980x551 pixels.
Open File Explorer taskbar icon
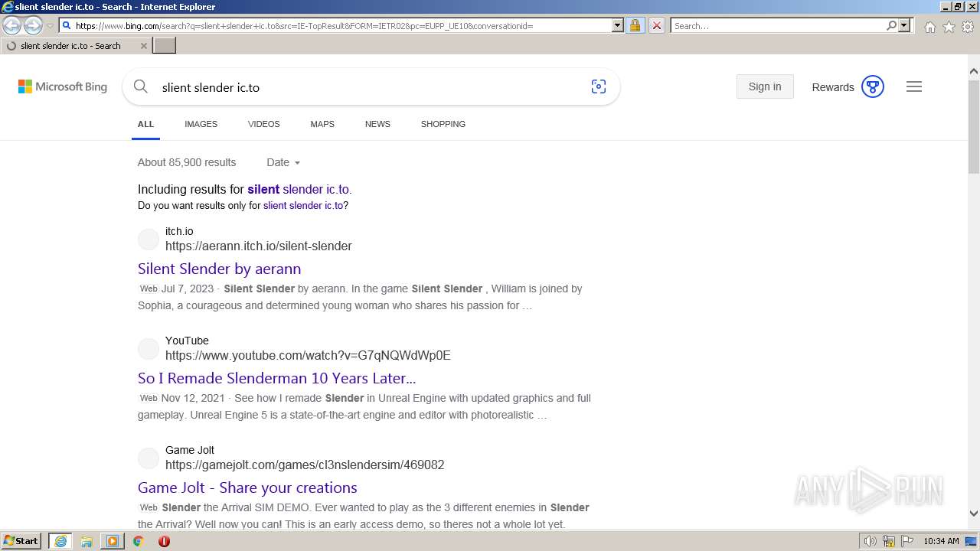click(87, 541)
